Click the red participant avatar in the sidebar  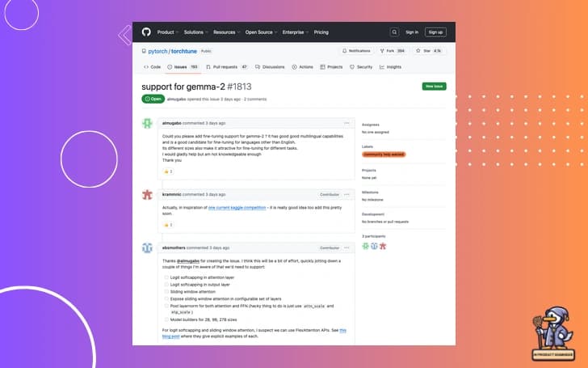[x=383, y=246]
